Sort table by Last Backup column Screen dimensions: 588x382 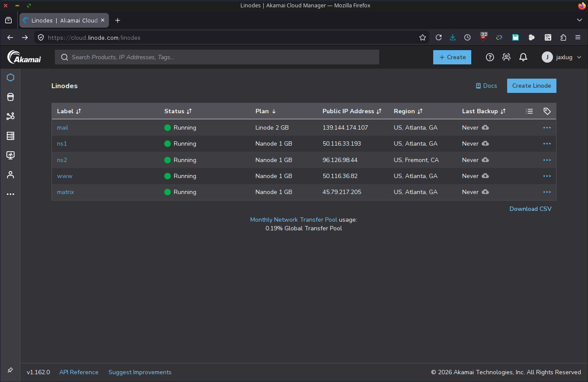pos(484,111)
